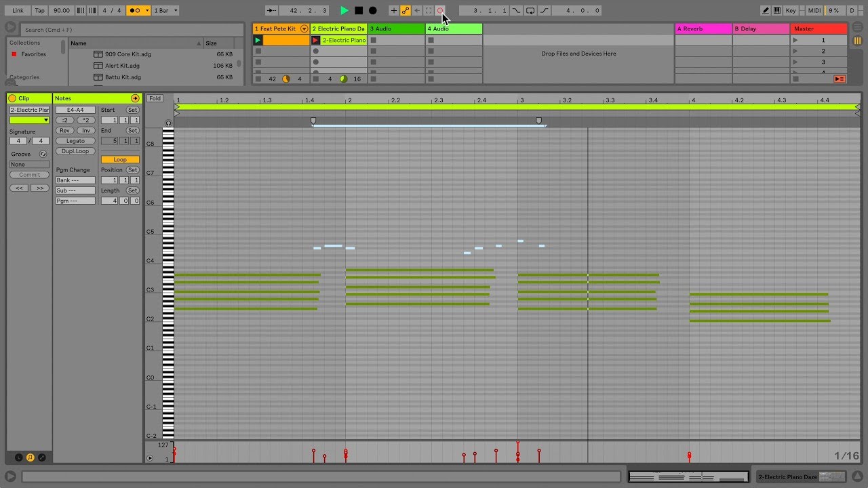The width and height of the screenshot is (868, 488).
Task: Click the MIDI Arrangement Overdub plus icon
Action: point(394,11)
